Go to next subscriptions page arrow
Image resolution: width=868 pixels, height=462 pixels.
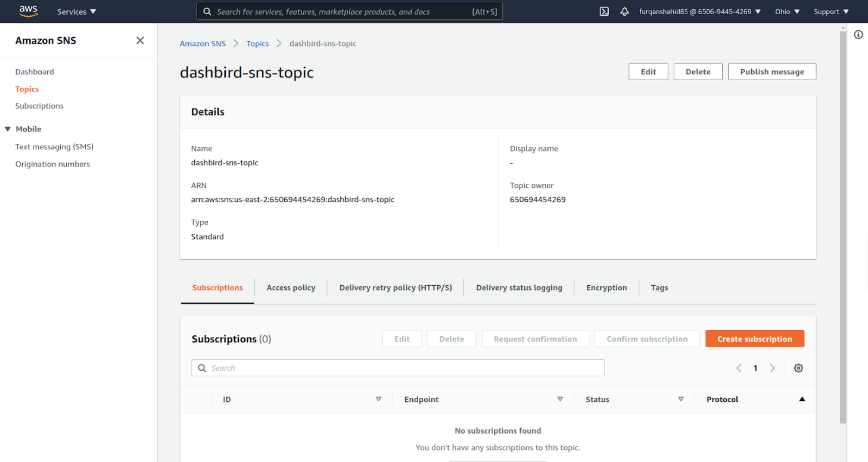[x=772, y=367]
